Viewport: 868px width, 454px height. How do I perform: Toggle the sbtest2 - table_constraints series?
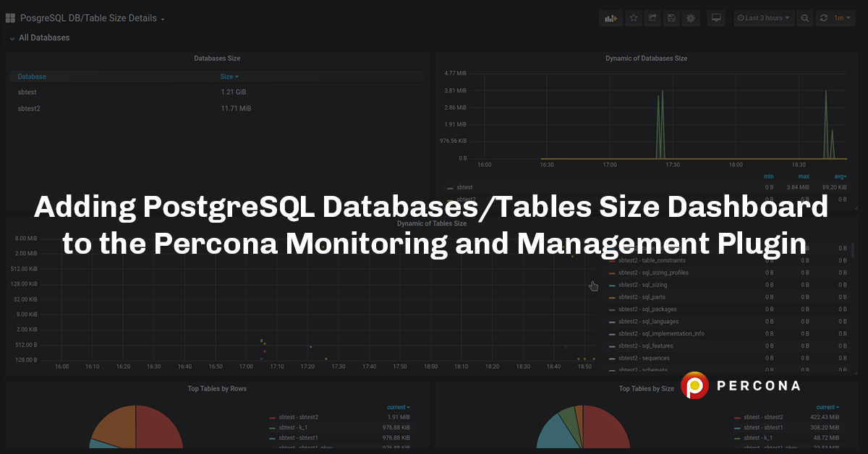(652, 260)
